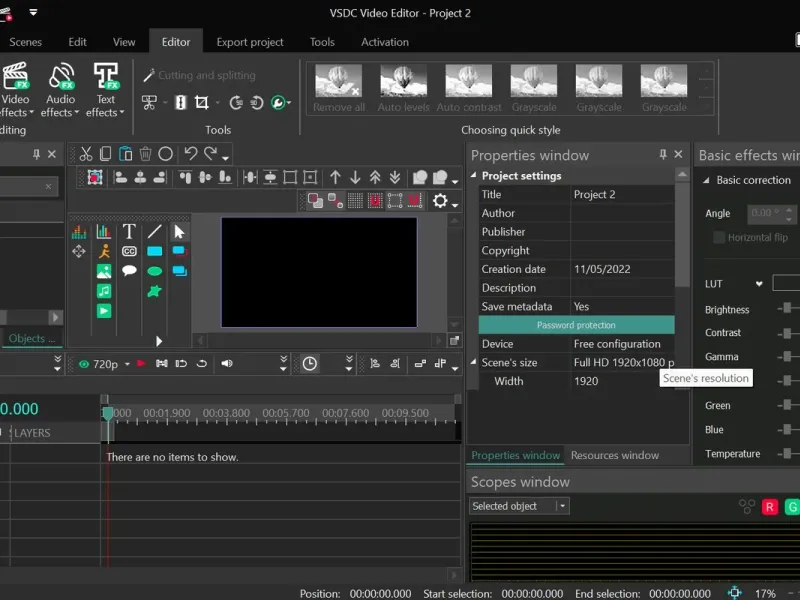The image size is (800, 600).
Task: Click the music note audio object icon
Action: click(x=104, y=291)
